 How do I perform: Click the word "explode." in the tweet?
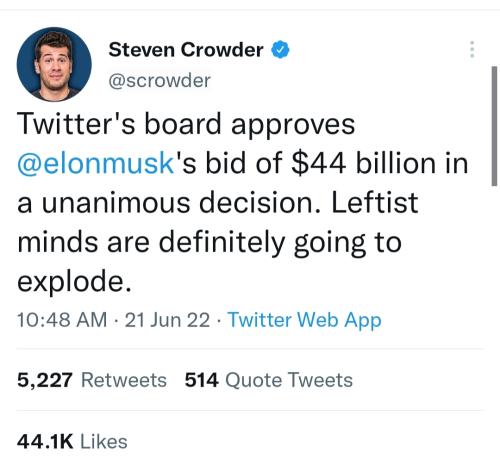pos(74,281)
